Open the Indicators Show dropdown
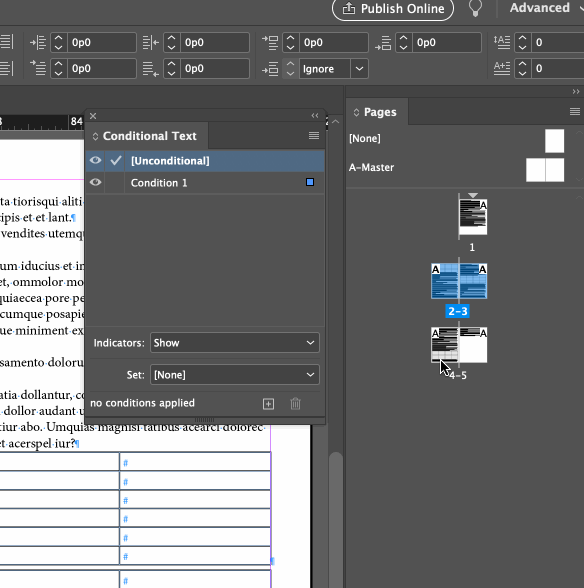 click(235, 343)
